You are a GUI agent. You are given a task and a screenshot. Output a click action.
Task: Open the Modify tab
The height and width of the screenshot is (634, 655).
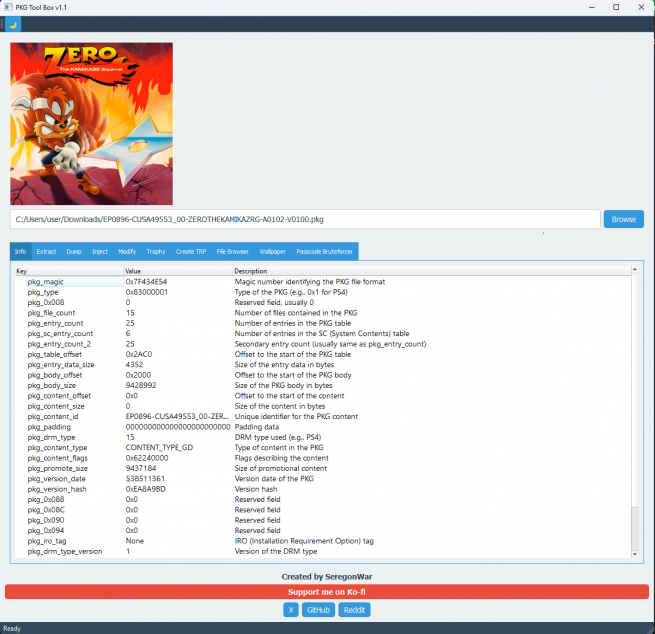tap(127, 251)
